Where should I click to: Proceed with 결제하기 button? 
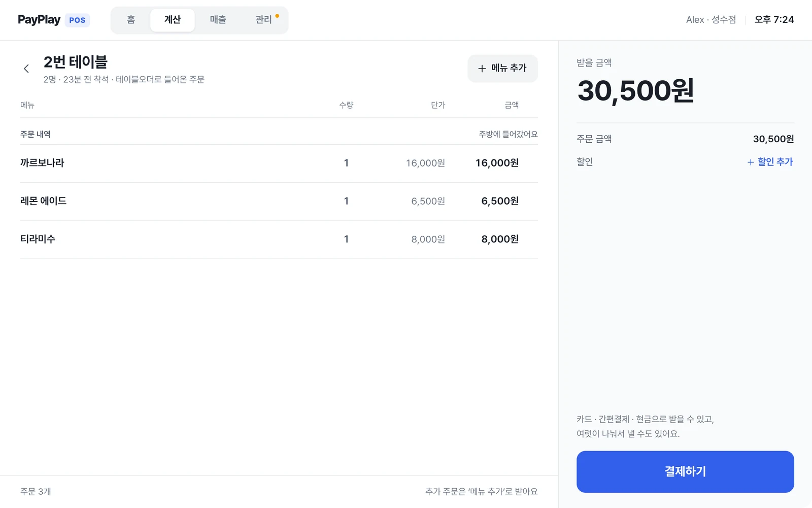685,471
